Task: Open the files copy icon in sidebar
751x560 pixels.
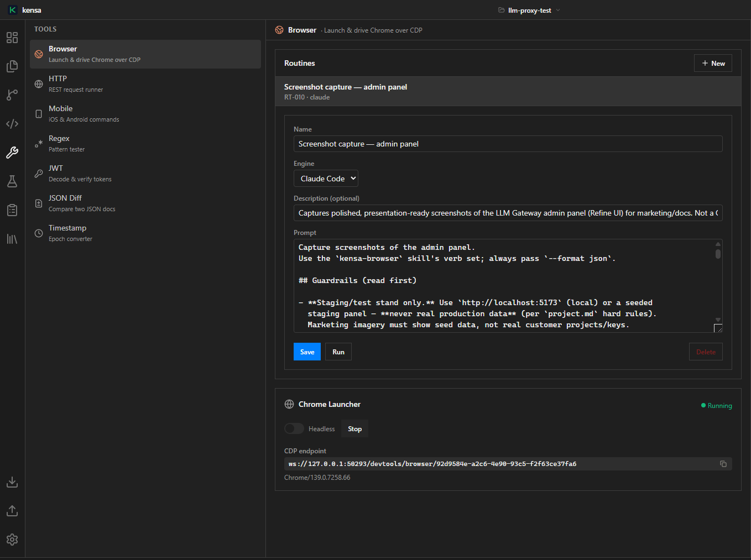Action: (x=12, y=66)
